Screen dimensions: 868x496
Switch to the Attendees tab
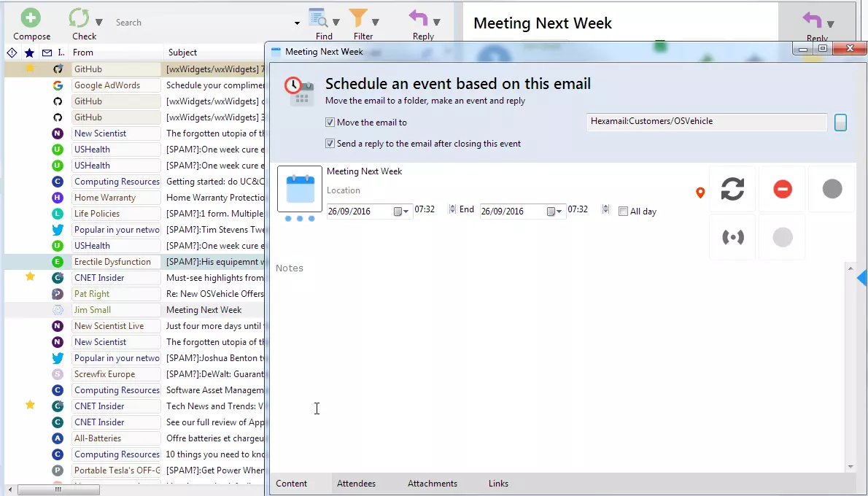click(356, 484)
